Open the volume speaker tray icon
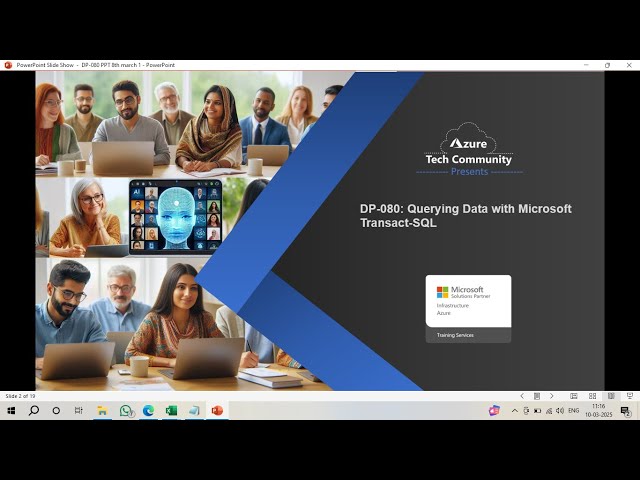The height and width of the screenshot is (480, 640). click(560, 411)
